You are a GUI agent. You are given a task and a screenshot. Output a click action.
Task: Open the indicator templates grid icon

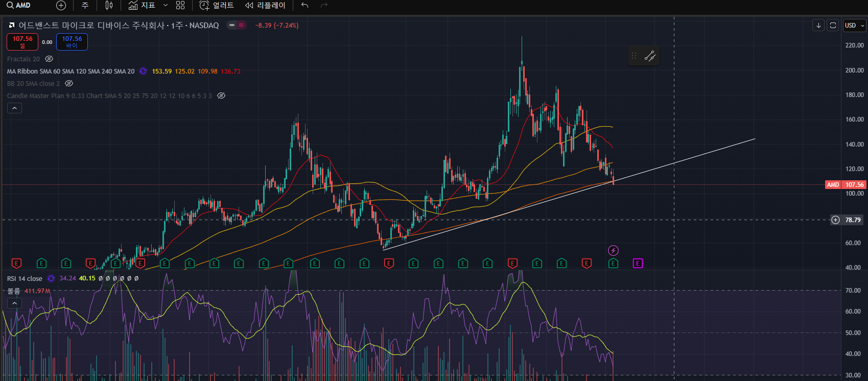[x=180, y=5]
